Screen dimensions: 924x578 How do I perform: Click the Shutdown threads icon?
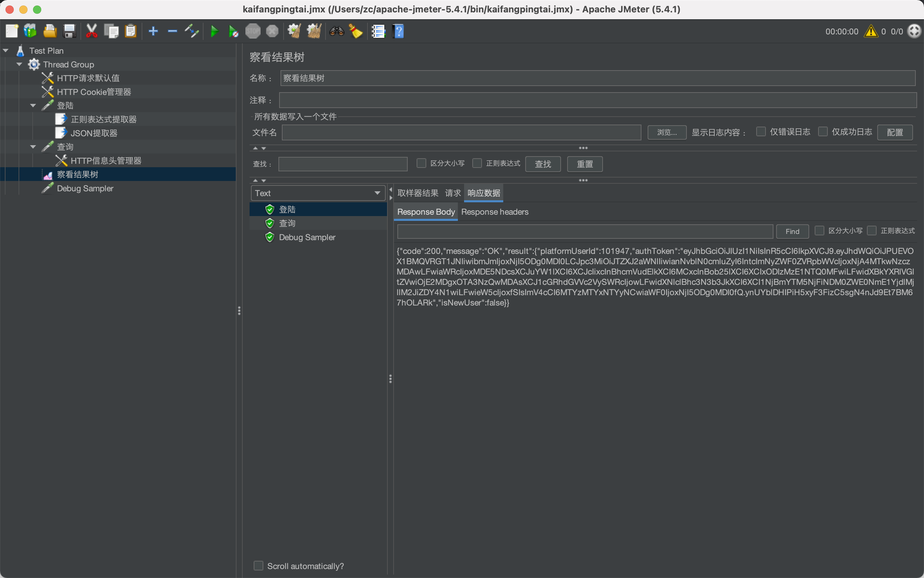(272, 31)
